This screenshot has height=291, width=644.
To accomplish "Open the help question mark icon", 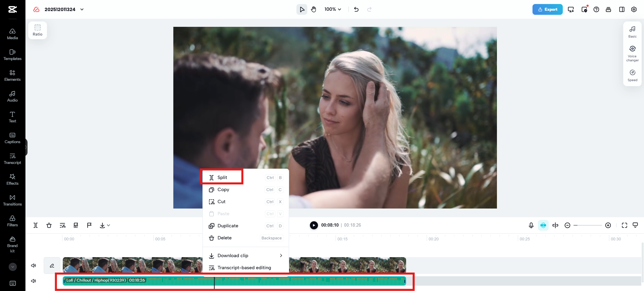I will coord(596,9).
